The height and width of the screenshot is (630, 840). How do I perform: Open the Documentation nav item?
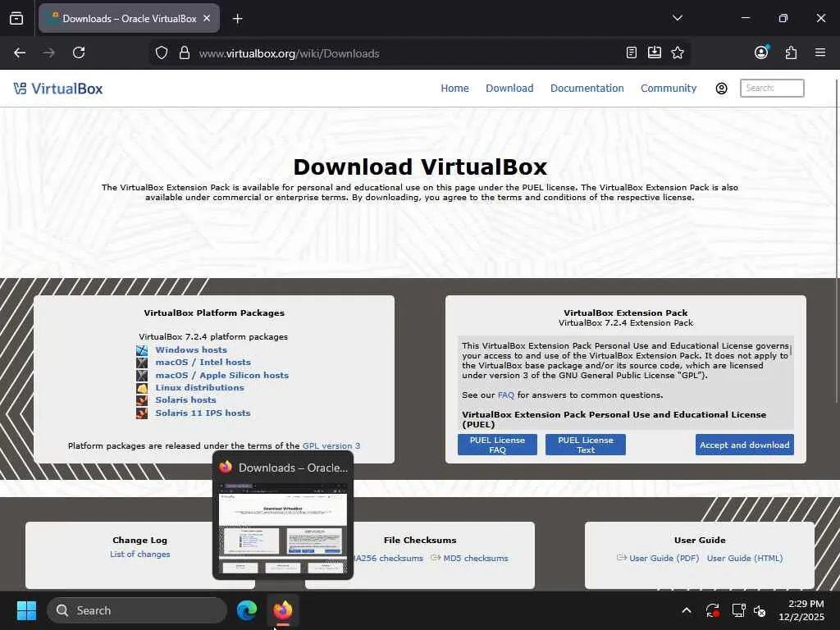587,89
